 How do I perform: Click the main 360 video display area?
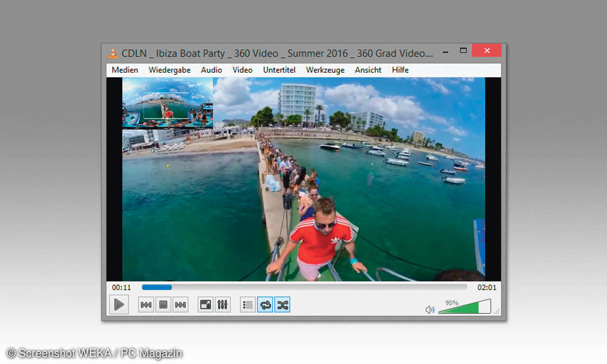point(303,179)
